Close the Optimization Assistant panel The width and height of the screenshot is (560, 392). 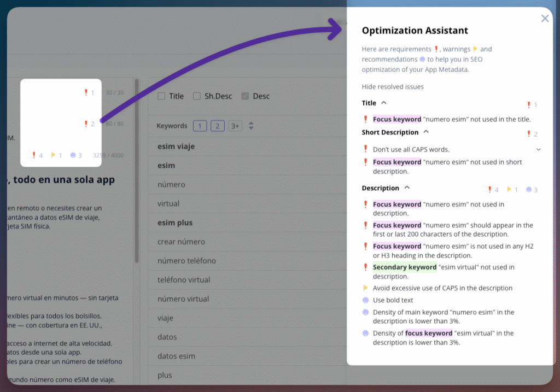(545, 19)
